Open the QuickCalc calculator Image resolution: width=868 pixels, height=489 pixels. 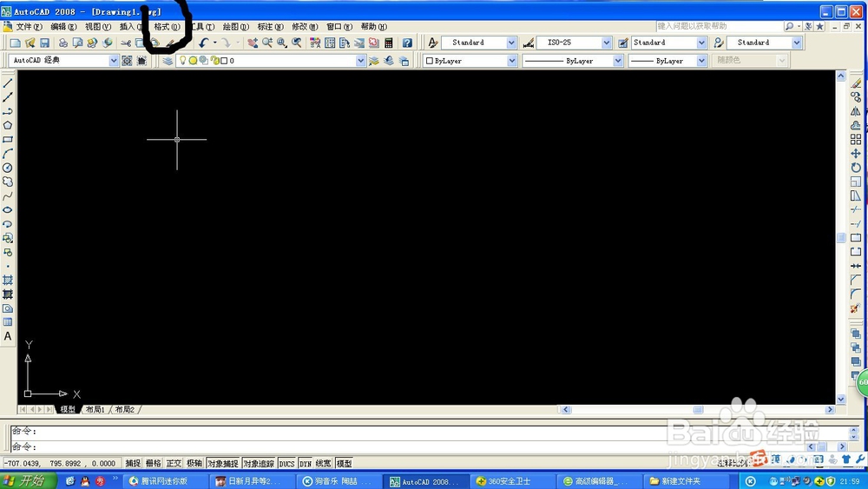(389, 43)
